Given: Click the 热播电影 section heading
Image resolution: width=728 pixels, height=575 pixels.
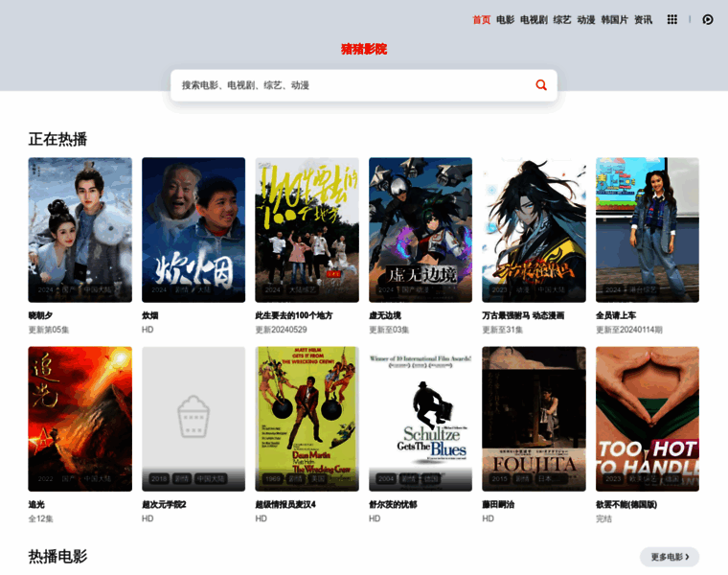Looking at the screenshot, I should tap(57, 556).
